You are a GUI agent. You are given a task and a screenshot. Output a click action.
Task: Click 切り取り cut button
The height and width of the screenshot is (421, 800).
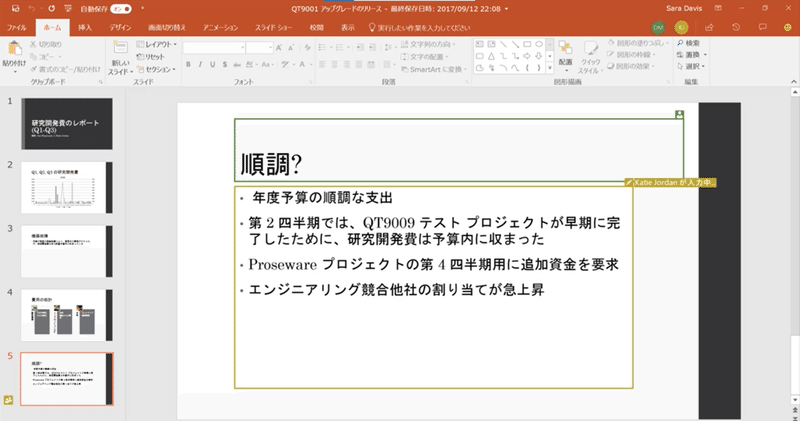point(46,44)
